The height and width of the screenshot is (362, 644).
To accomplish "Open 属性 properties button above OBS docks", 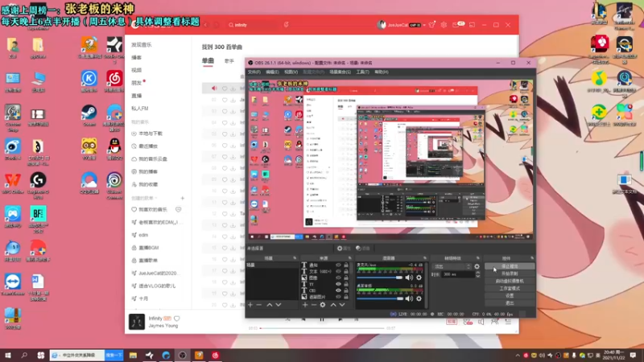I will click(x=344, y=249).
